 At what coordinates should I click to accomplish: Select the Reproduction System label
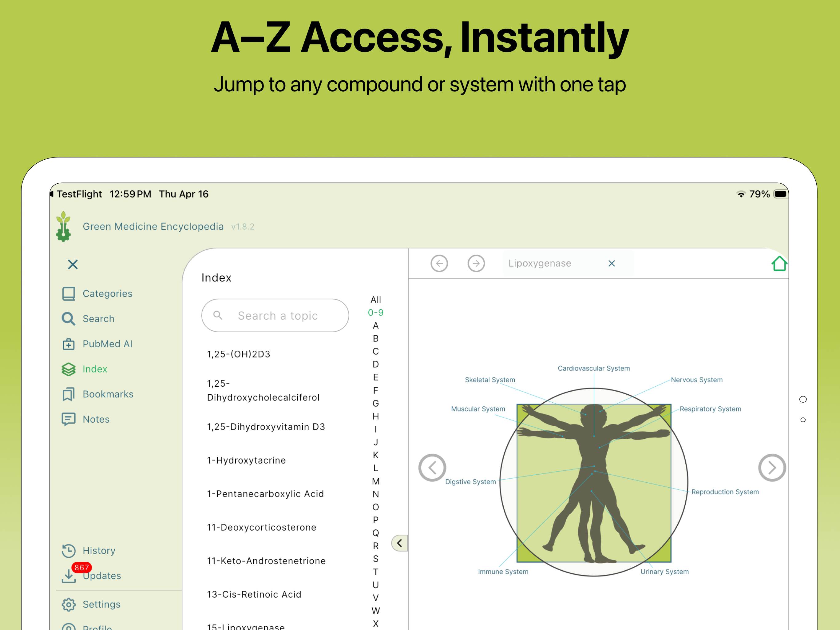[725, 492]
